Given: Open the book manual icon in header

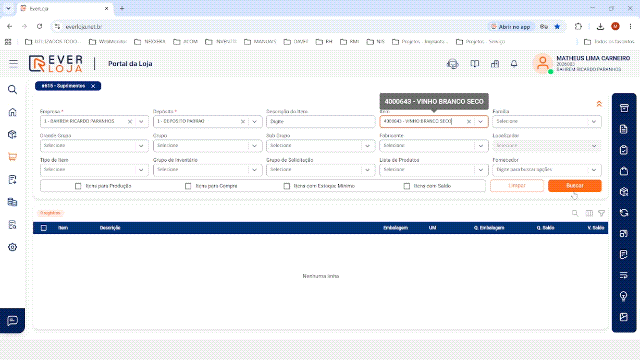Looking at the screenshot, I should pyautogui.click(x=474, y=64).
